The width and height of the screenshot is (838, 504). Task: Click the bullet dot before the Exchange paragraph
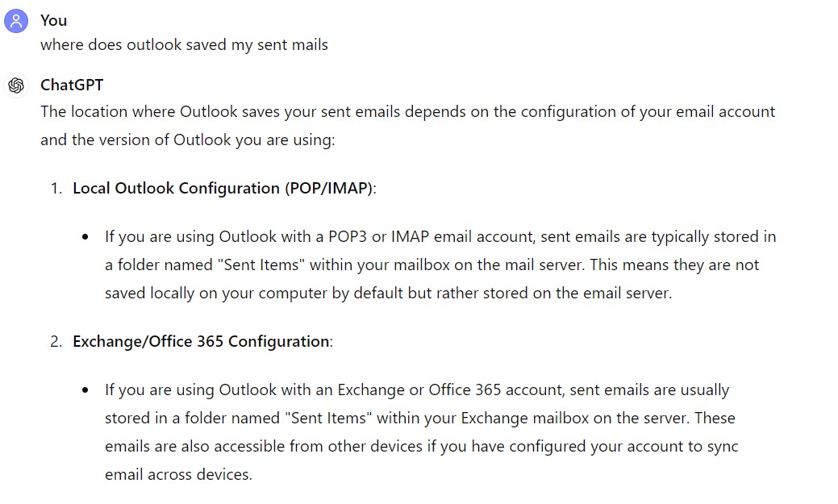(x=85, y=390)
